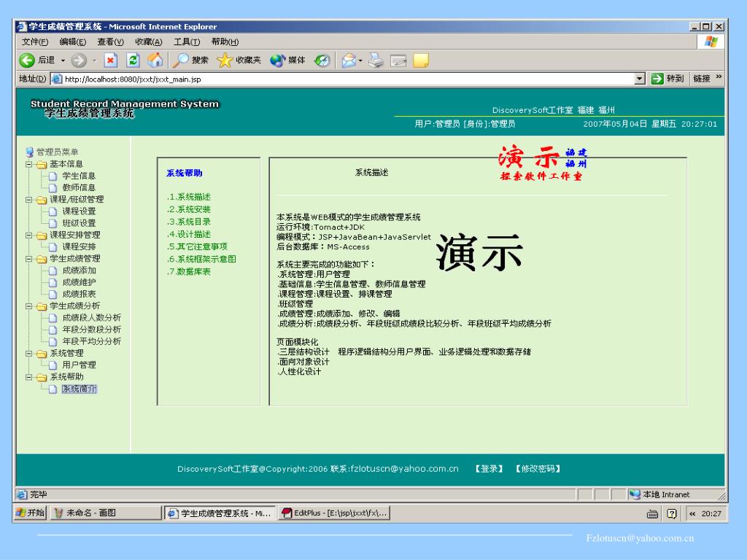Viewport: 747px width, 560px height.
Task: Open the Back button history dropdown arrow
Action: point(63,61)
